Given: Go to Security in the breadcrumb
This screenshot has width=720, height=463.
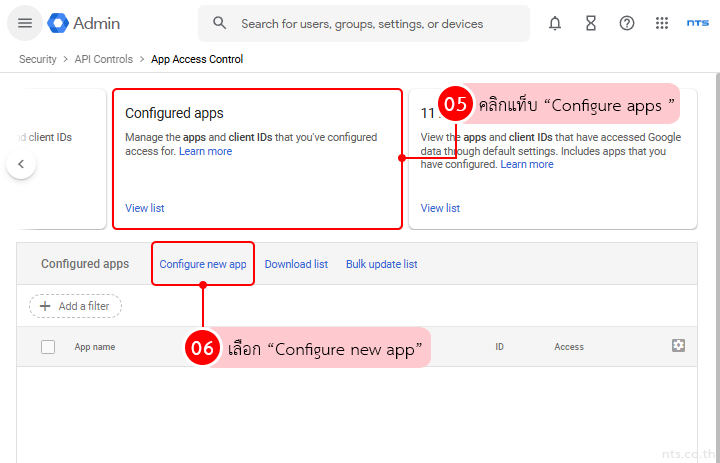Looking at the screenshot, I should 38,59.
